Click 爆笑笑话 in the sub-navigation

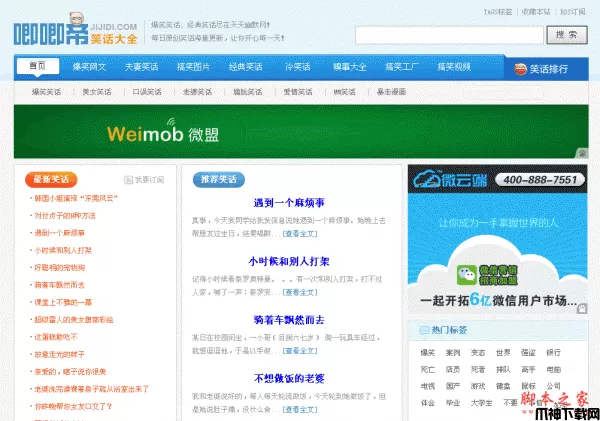pyautogui.click(x=46, y=92)
